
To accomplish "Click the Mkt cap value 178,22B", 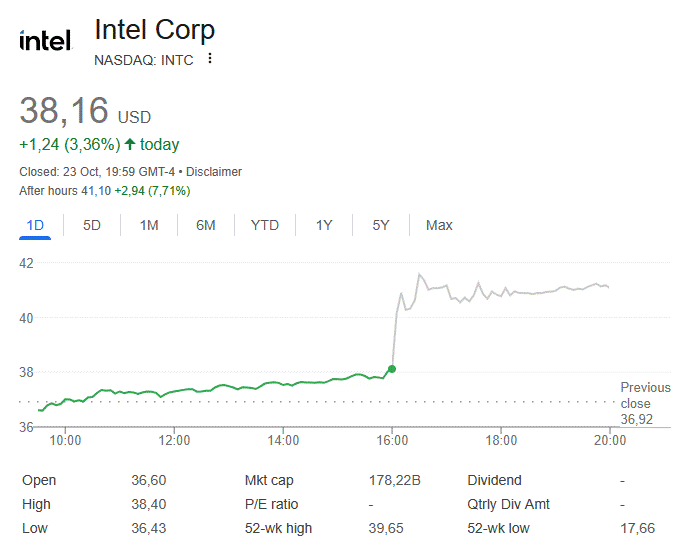I will [x=394, y=480].
